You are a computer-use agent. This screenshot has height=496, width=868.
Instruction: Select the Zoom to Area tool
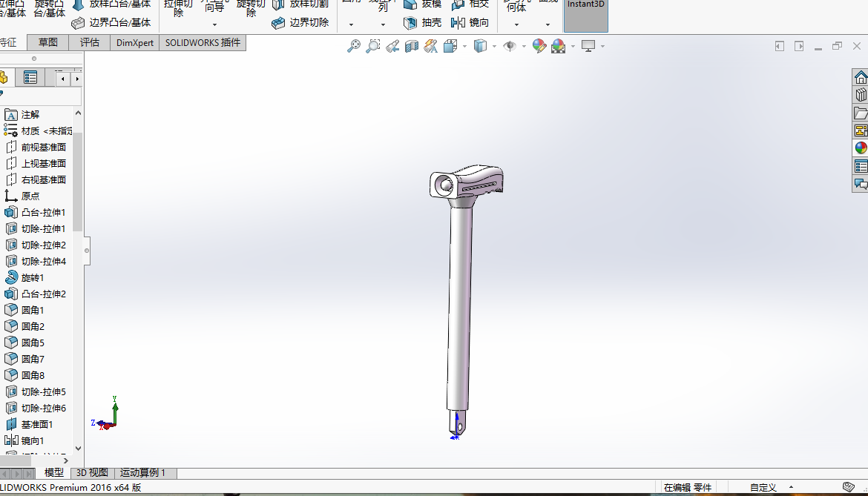tap(373, 46)
